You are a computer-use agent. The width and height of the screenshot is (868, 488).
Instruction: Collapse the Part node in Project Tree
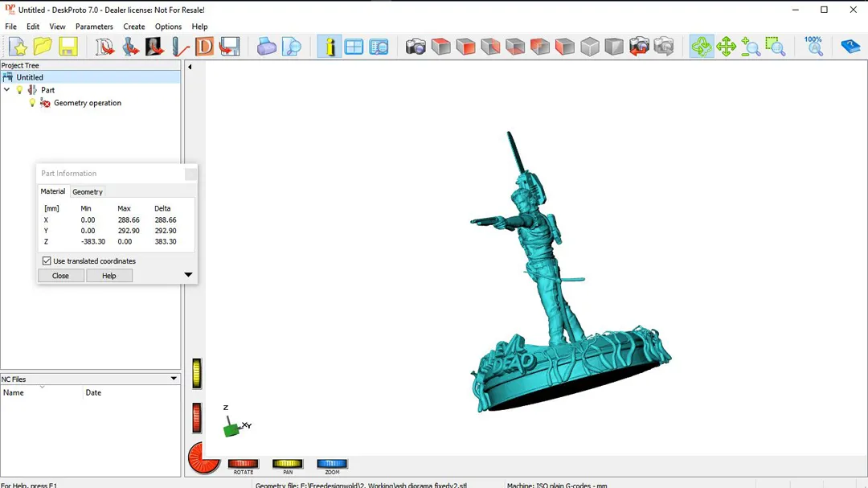[6, 89]
